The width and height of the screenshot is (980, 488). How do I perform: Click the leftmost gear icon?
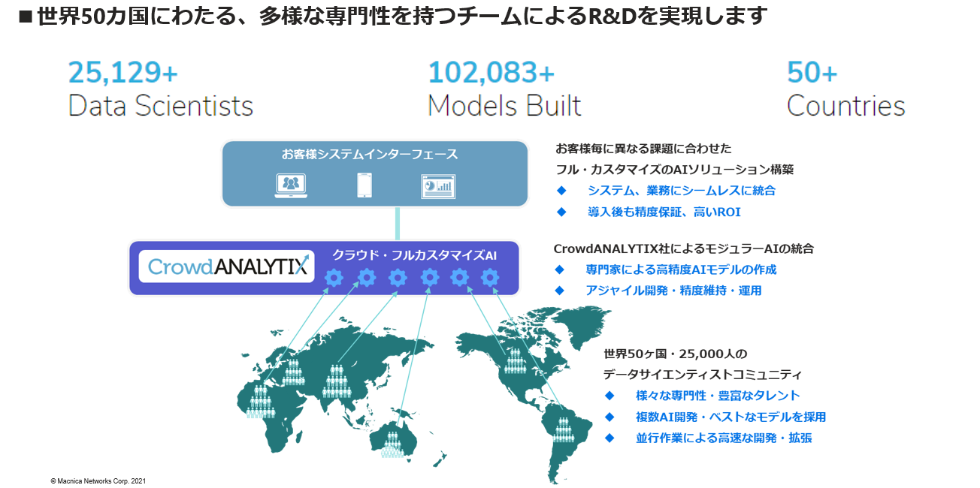[x=334, y=279]
